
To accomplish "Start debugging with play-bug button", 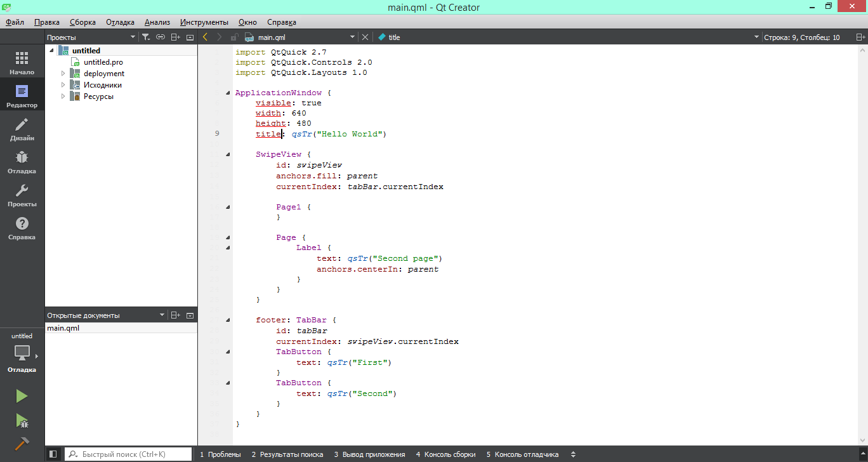I will 22,419.
